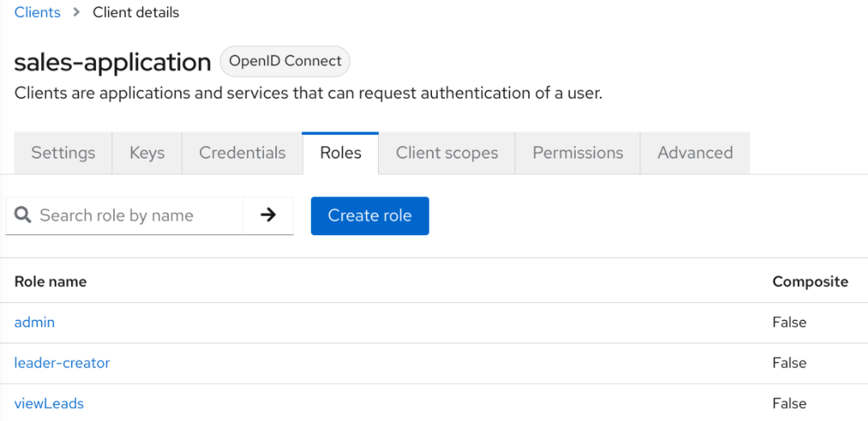Click the Client details breadcrumb text

pyautogui.click(x=136, y=12)
